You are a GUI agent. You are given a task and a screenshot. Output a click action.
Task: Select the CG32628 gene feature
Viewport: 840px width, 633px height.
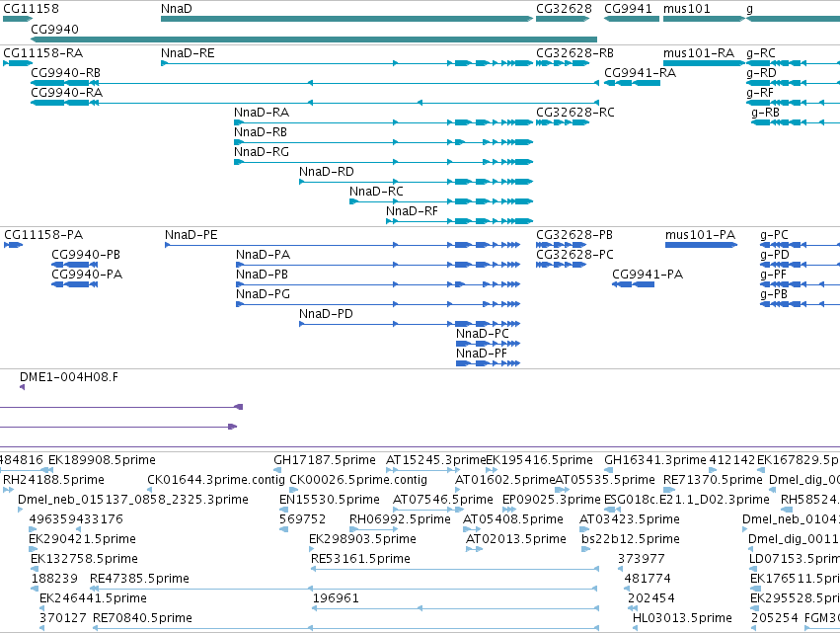[563, 19]
